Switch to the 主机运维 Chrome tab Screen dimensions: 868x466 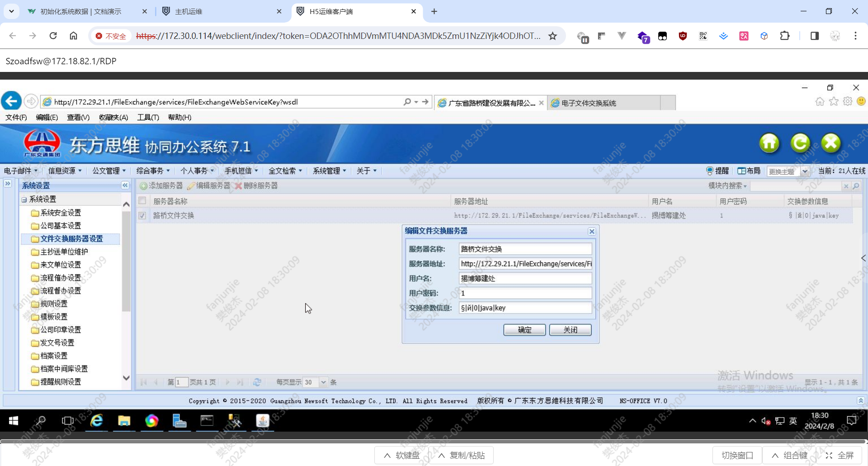[x=222, y=11]
